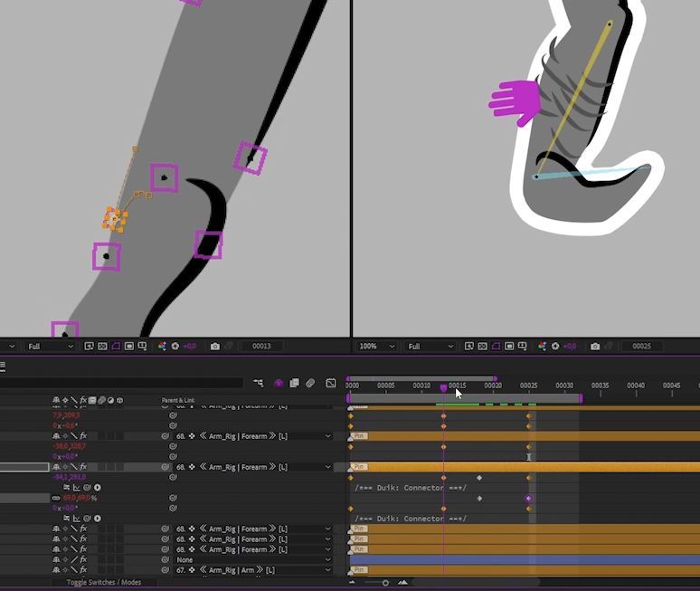Open left viewer resolution dropdown set to Full
The image size is (700, 591).
click(50, 347)
